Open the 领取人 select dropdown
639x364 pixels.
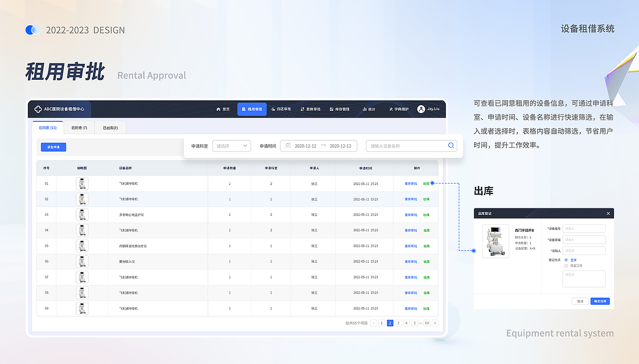584,251
